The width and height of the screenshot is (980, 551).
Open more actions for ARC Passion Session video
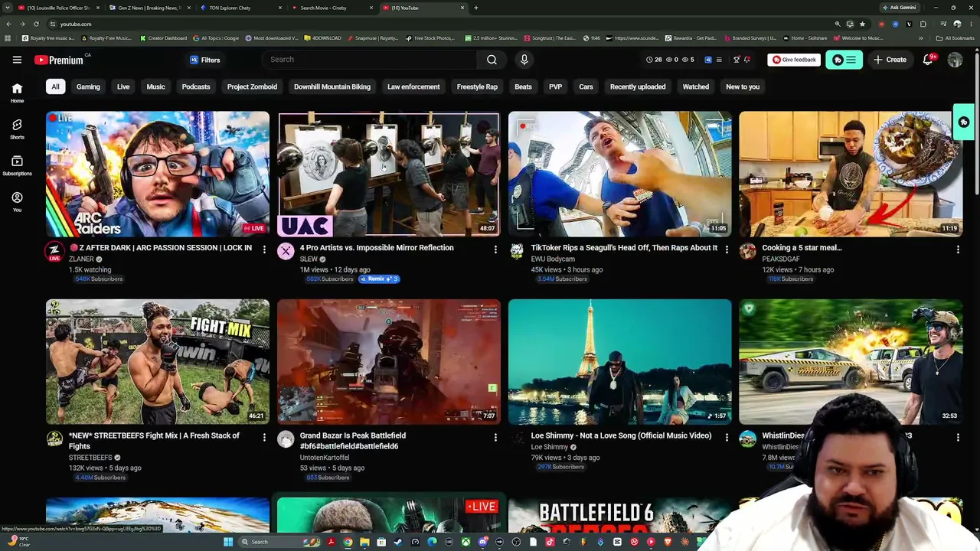264,249
